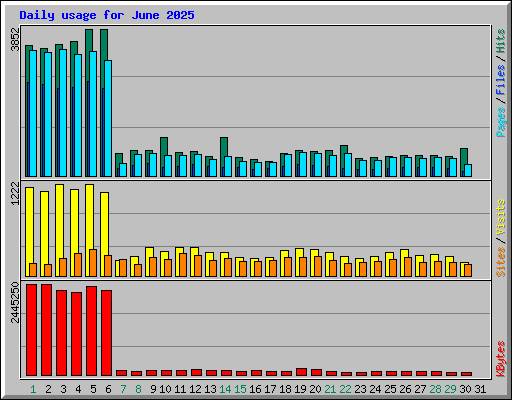512x400 pixels.
Task: Select the red KBytes bar for day 12
Action: point(196,372)
